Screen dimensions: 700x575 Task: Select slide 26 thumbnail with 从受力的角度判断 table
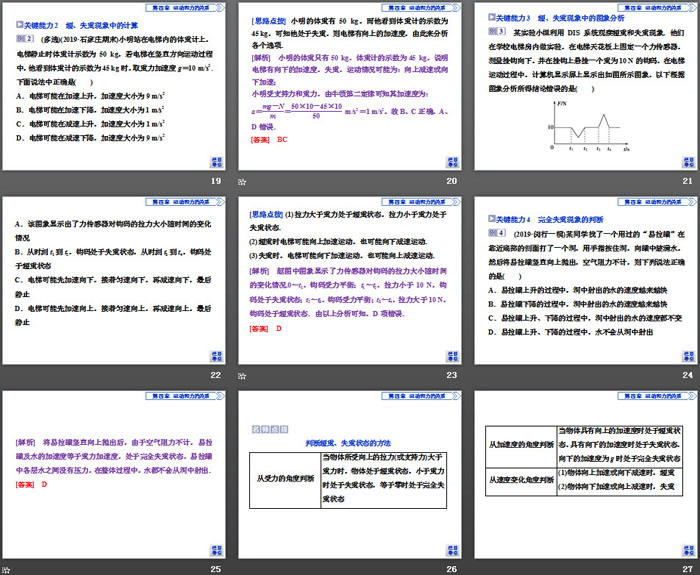point(350,475)
